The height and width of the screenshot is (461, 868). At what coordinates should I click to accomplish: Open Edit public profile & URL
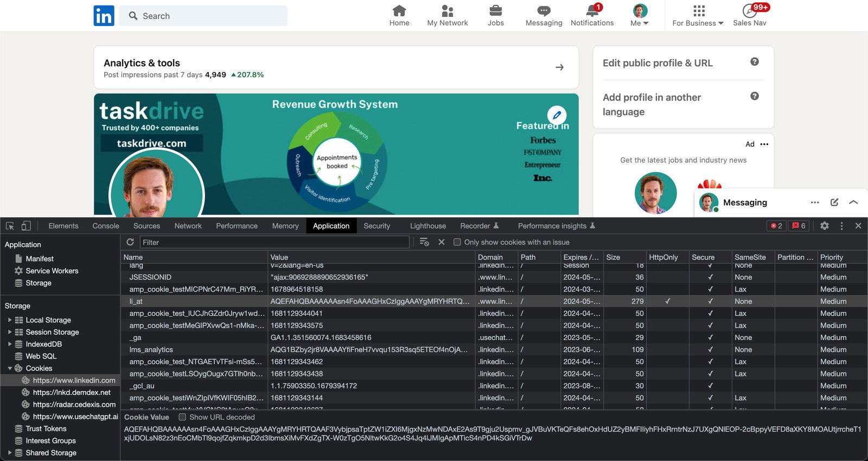click(x=658, y=63)
